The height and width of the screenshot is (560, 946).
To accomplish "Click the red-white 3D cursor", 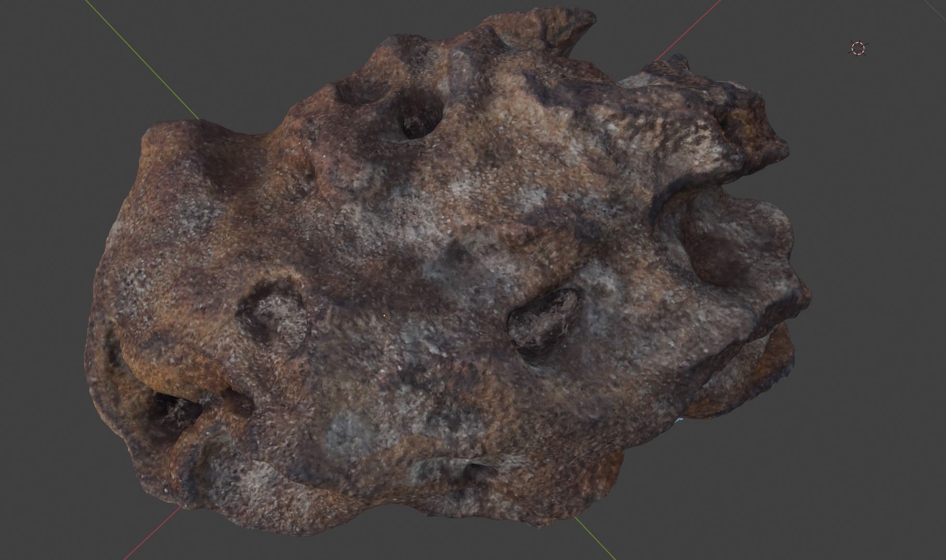I will tap(858, 48).
